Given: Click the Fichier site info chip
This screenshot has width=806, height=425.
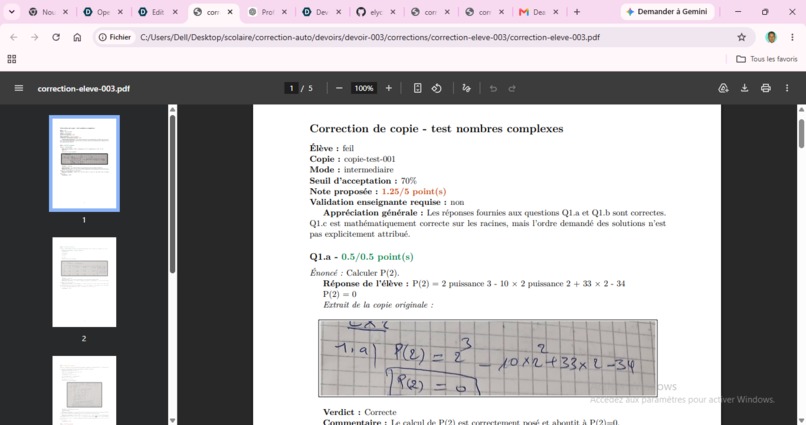Looking at the screenshot, I should (115, 37).
